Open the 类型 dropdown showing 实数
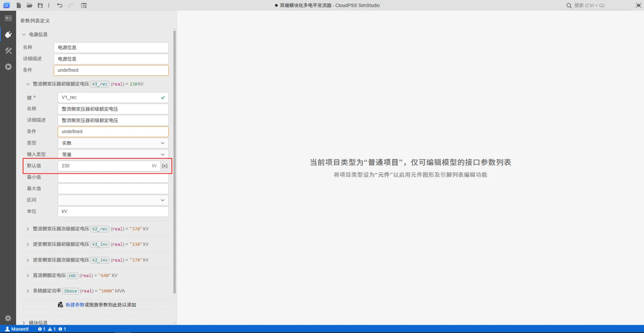The width and height of the screenshot is (644, 333). [113, 143]
